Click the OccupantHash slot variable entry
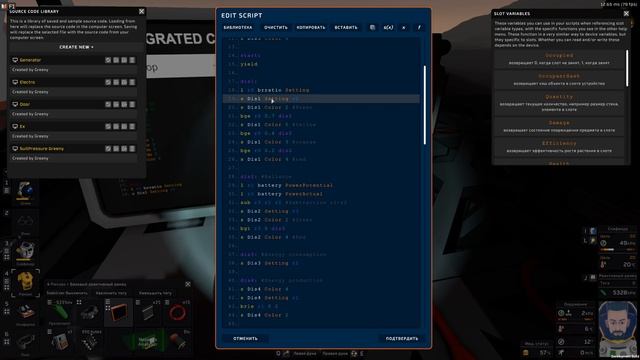 tap(559, 80)
